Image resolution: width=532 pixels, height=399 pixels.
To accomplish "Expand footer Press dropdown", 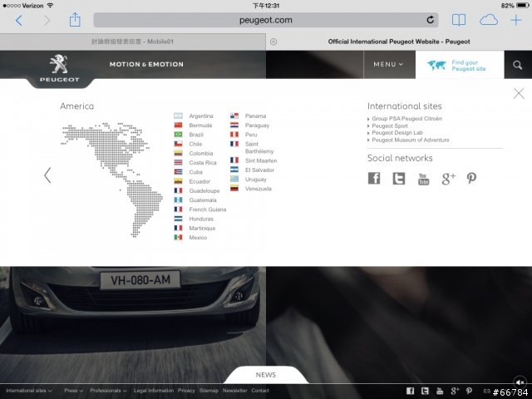I will click(74, 391).
